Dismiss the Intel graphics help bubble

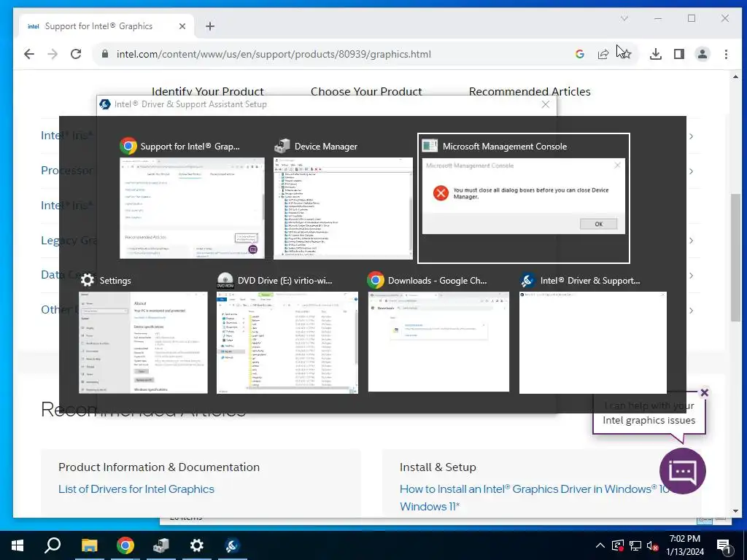pos(705,392)
